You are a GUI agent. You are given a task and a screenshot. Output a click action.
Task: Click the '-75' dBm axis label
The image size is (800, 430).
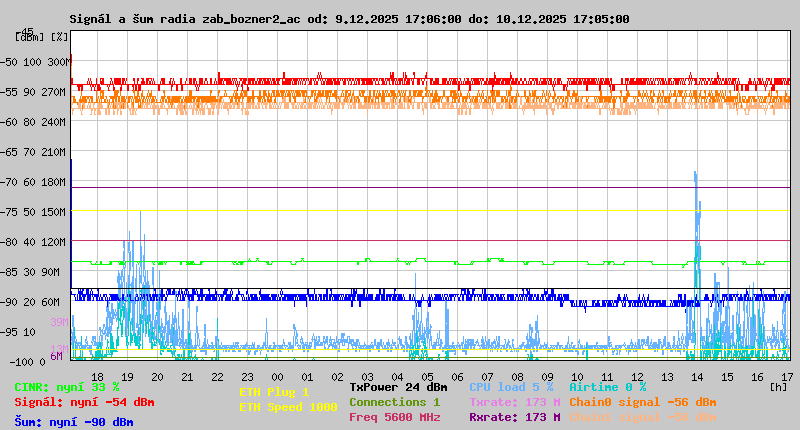9,212
